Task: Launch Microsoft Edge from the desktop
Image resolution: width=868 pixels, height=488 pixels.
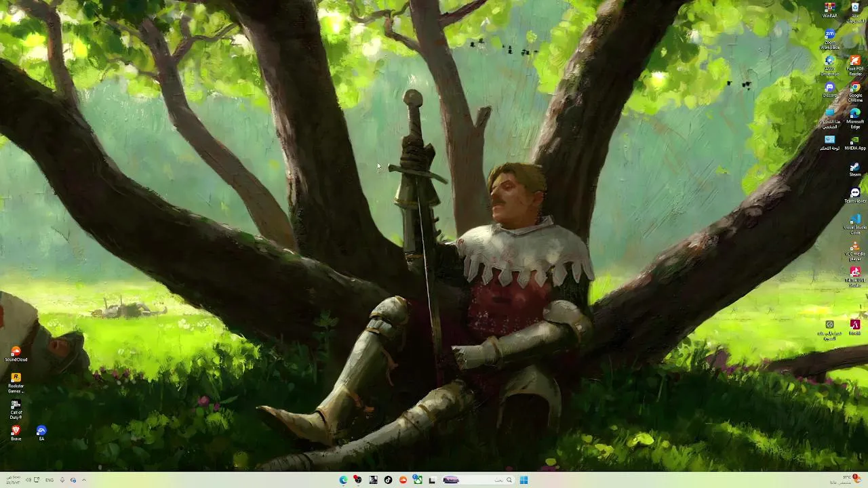Action: (855, 118)
